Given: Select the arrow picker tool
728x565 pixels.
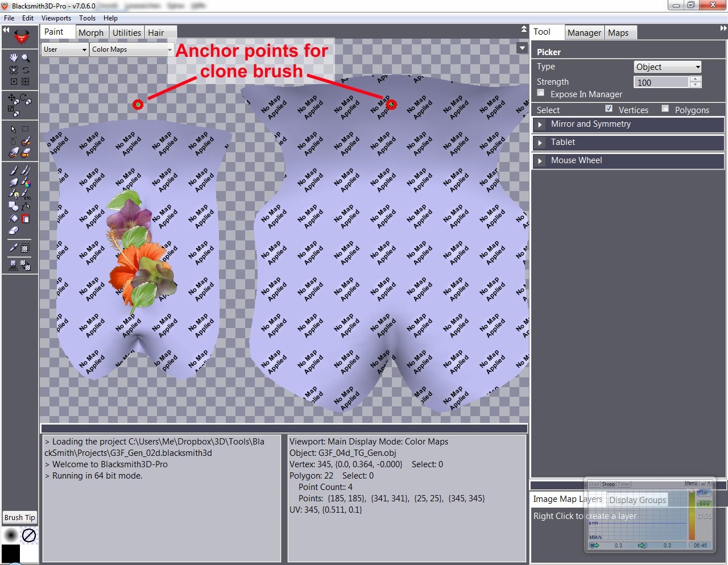Looking at the screenshot, I should tap(14, 129).
